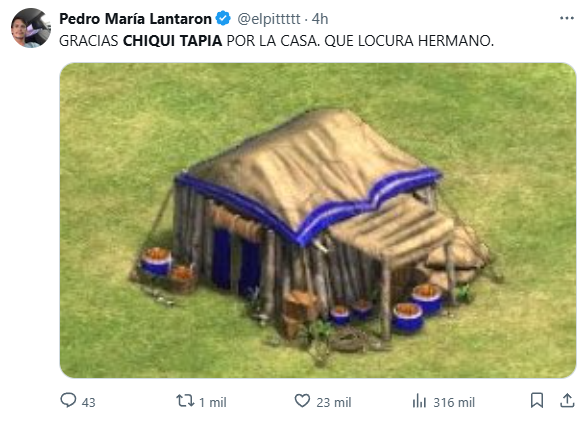View analytics via the bar chart icon
This screenshot has width=588, height=421.
(419, 401)
